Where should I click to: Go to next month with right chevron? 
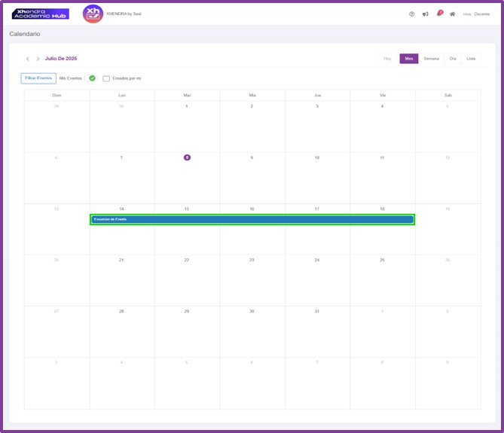click(38, 59)
